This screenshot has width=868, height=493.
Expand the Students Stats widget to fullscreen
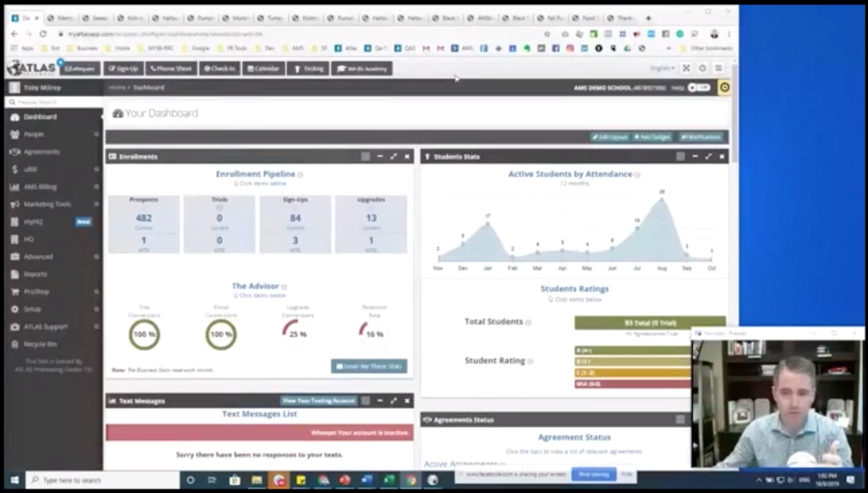click(x=709, y=157)
